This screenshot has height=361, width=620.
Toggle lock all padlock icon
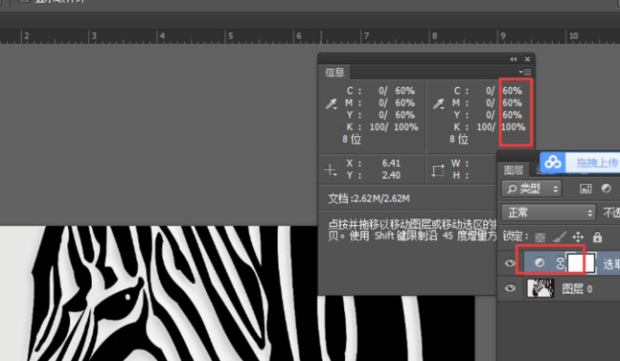pos(597,237)
